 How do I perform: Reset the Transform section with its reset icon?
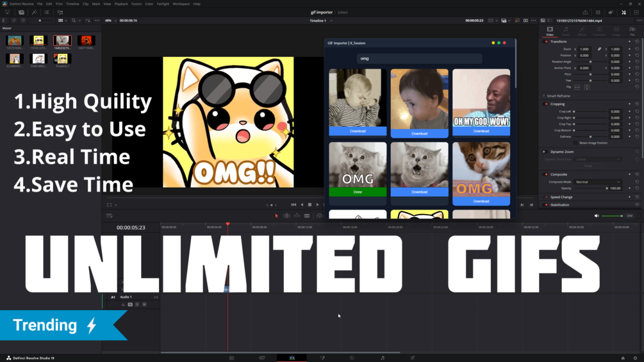[637, 42]
